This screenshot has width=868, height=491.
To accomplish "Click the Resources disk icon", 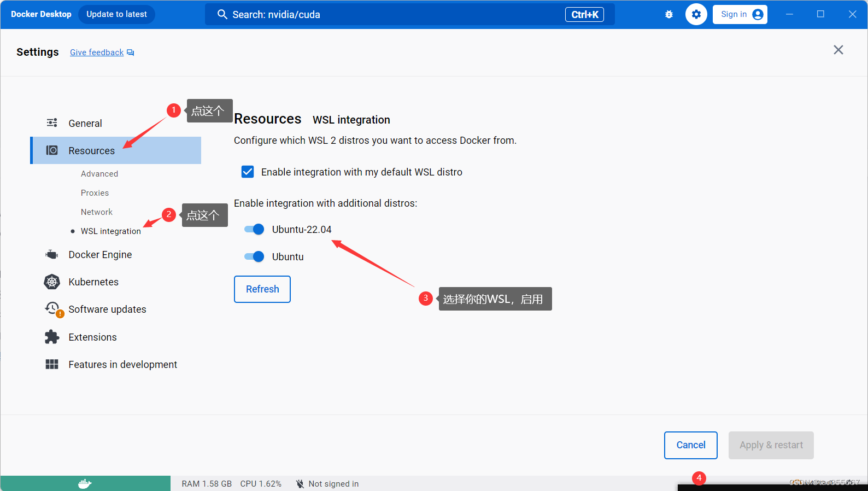I will point(52,150).
